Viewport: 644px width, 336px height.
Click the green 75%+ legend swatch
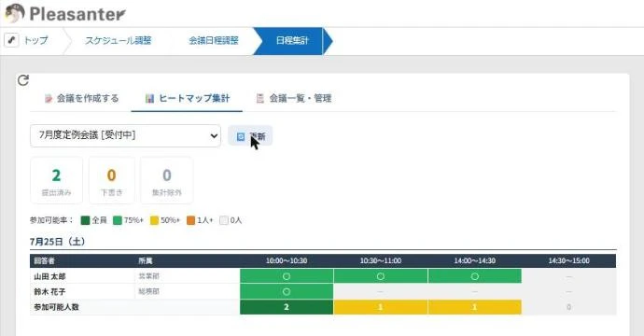118,220
